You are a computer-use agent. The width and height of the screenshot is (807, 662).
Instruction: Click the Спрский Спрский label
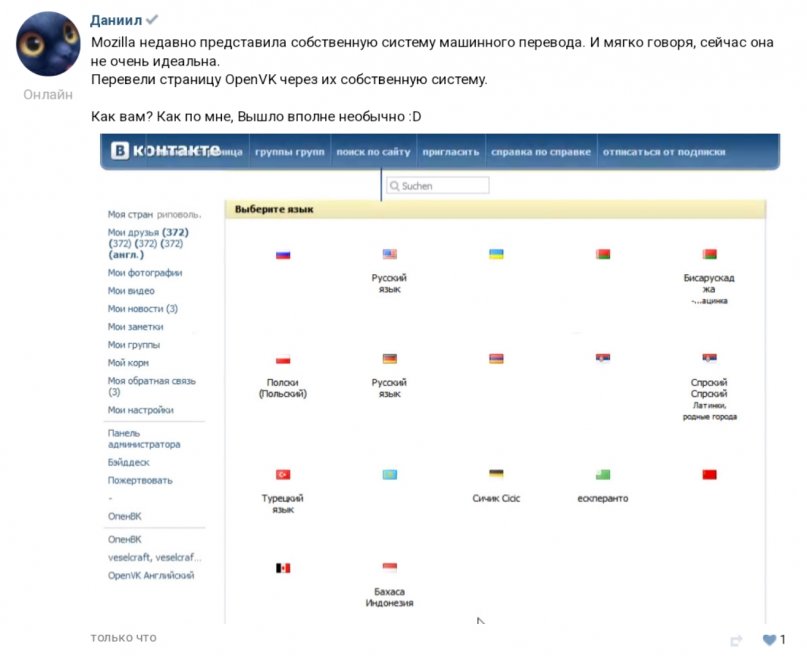click(x=709, y=388)
